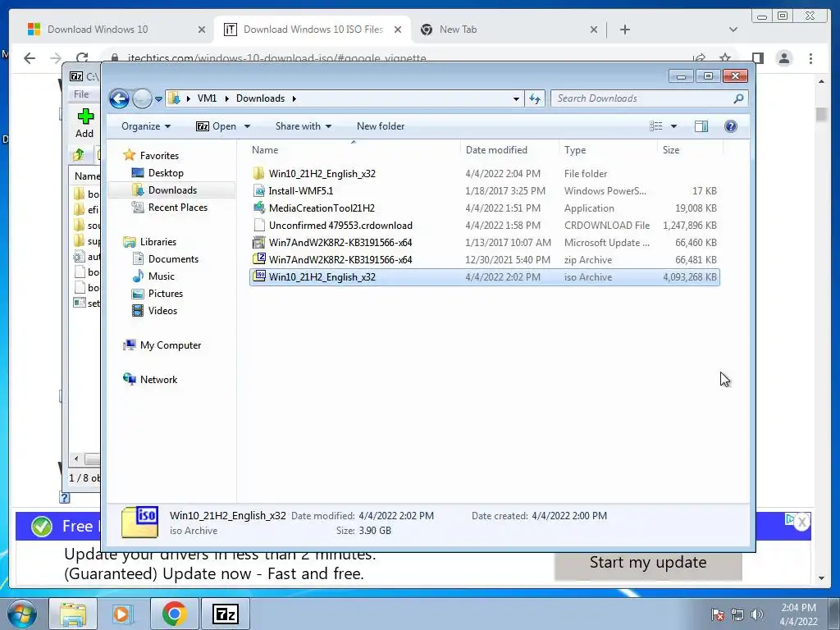840x630 pixels.
Task: Click VM1 in the address breadcrumb
Action: 207,98
